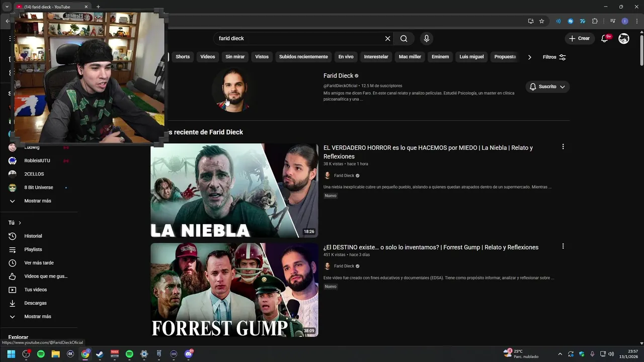This screenshot has width=644, height=362.
Task: Open the weather widget showing 25°C
Action: [x=521, y=354]
